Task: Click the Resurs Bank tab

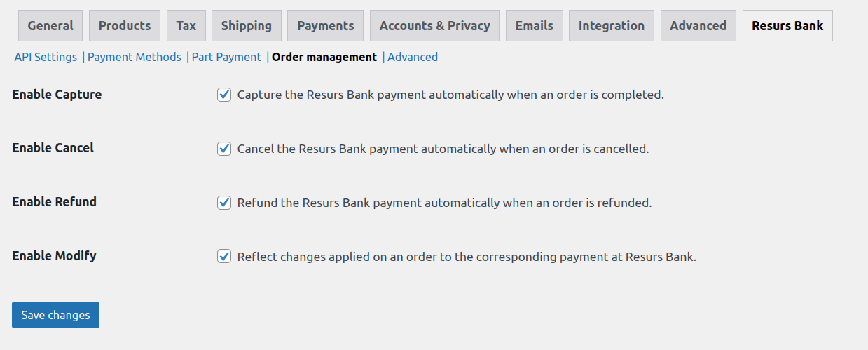Action: point(787,26)
